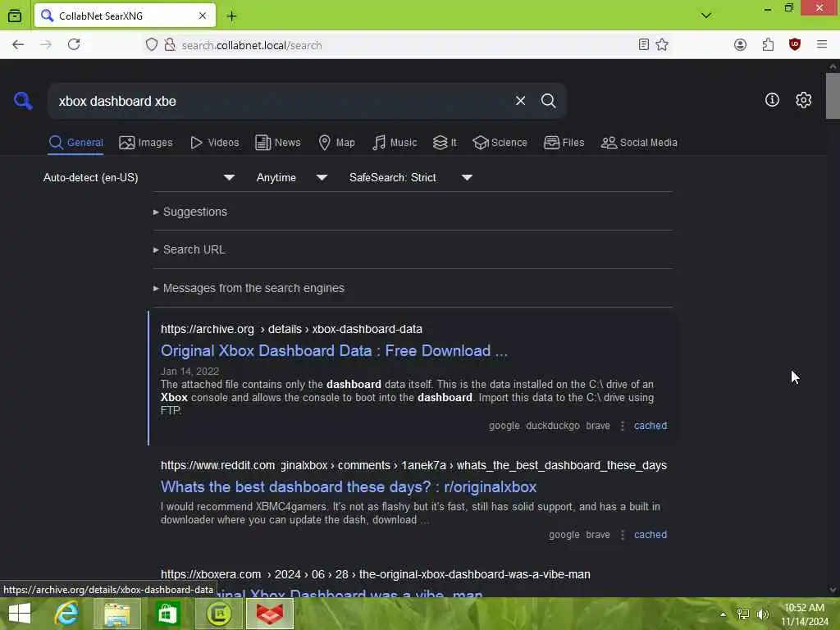
Task: Click the network tray icon
Action: [743, 614]
